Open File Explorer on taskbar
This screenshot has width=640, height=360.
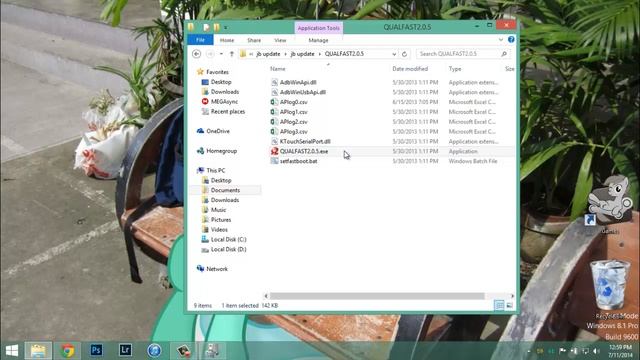(x=38, y=351)
